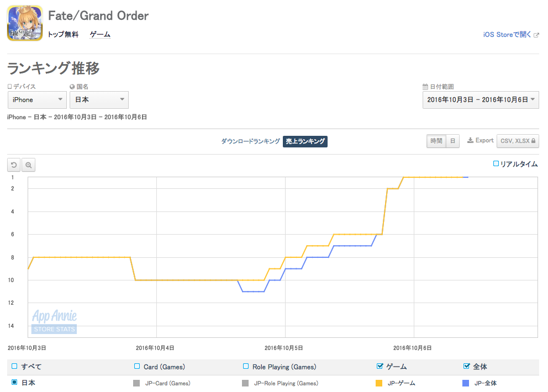
Task: Click the JP-ゲーム legend label
Action: coord(402,383)
